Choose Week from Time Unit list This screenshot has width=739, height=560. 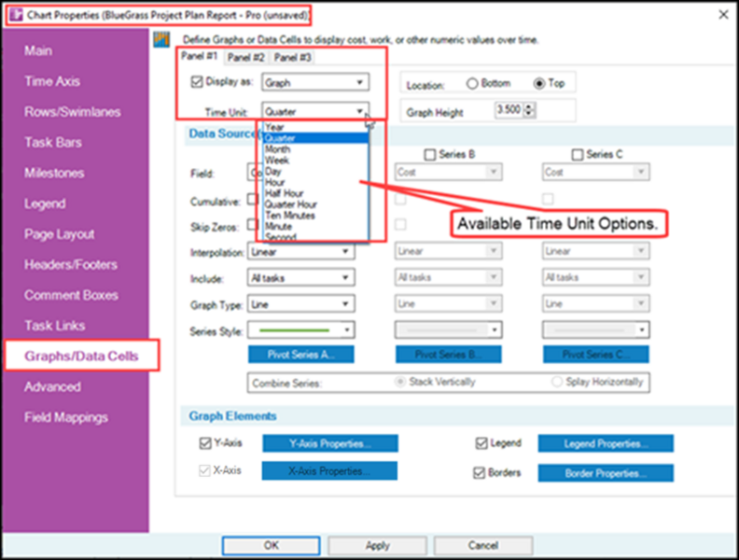click(315, 161)
